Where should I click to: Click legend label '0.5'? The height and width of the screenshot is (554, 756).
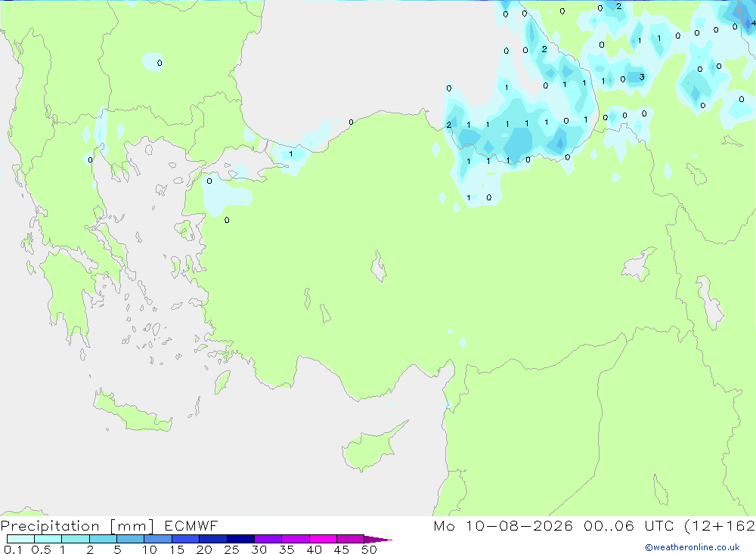pos(41,549)
